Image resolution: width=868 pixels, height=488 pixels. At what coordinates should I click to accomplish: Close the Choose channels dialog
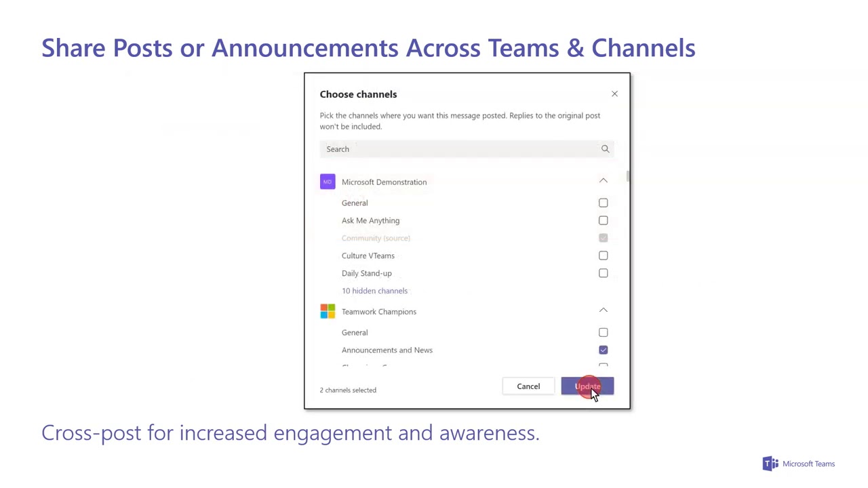pos(614,94)
